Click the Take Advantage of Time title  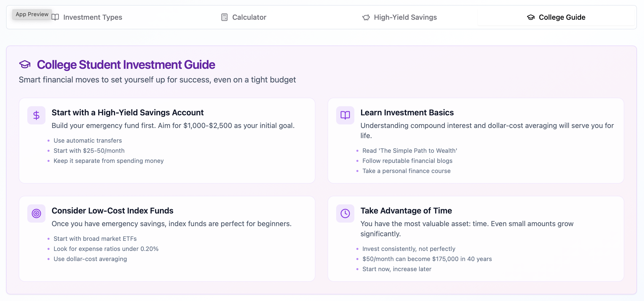click(406, 211)
